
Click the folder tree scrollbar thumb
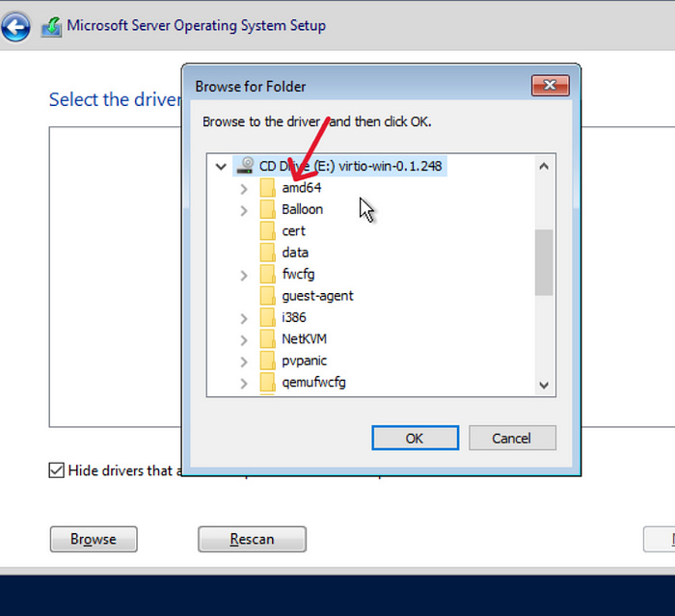click(x=544, y=262)
